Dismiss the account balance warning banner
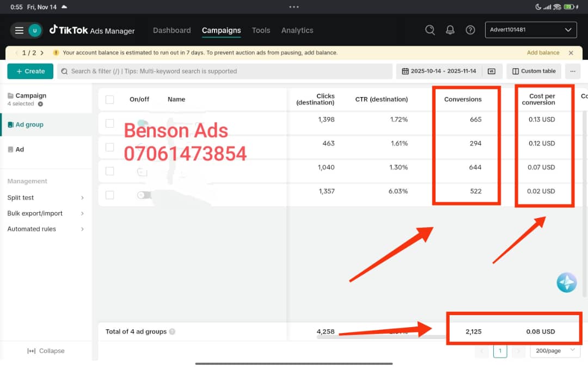The image size is (588, 368). coord(571,53)
